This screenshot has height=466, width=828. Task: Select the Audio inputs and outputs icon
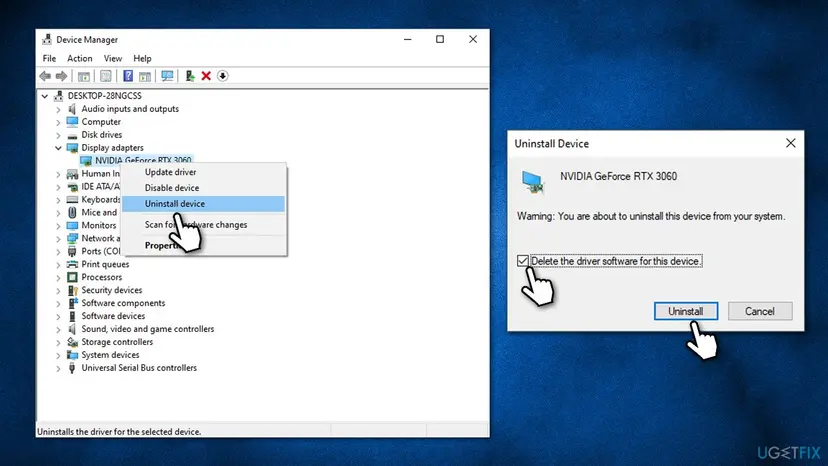pos(72,109)
